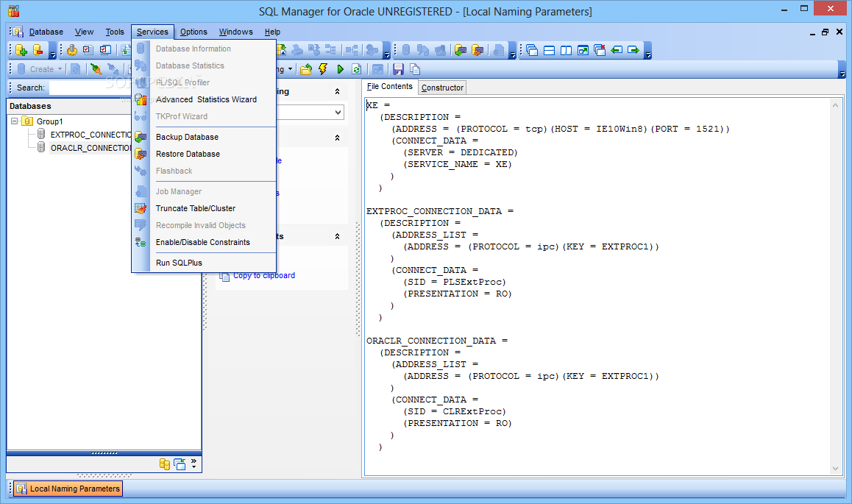Collapse the third navigation pane section chevron
The width and height of the screenshot is (852, 504).
pos(338,236)
